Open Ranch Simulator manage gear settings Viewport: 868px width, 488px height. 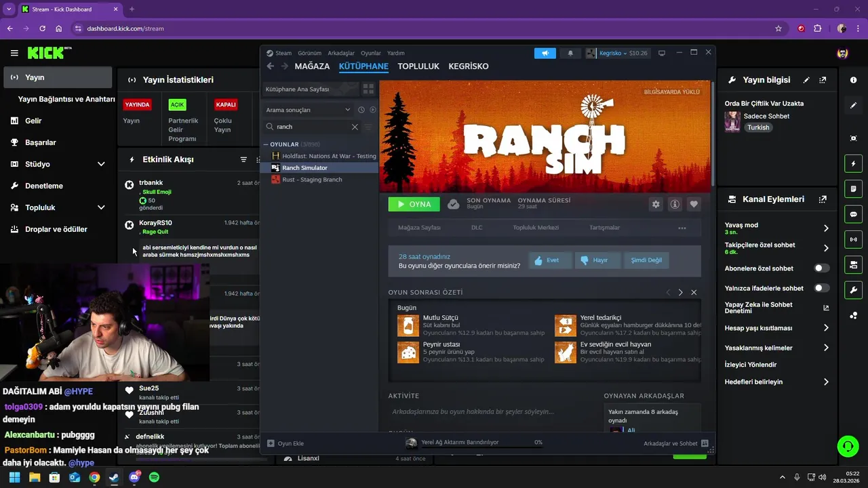(x=656, y=204)
